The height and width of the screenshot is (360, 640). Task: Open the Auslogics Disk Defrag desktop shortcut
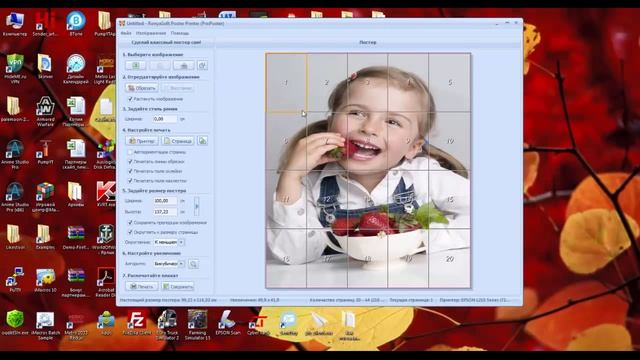click(106, 154)
